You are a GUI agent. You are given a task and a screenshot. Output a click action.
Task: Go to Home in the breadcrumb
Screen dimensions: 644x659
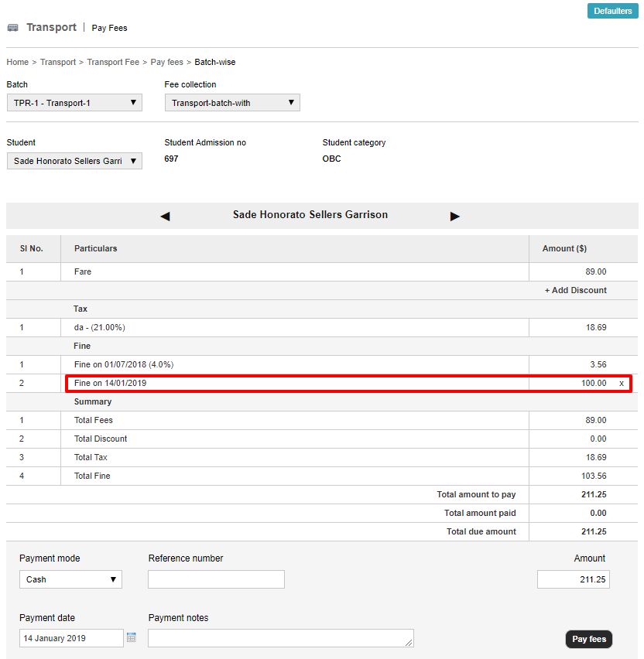click(x=18, y=62)
